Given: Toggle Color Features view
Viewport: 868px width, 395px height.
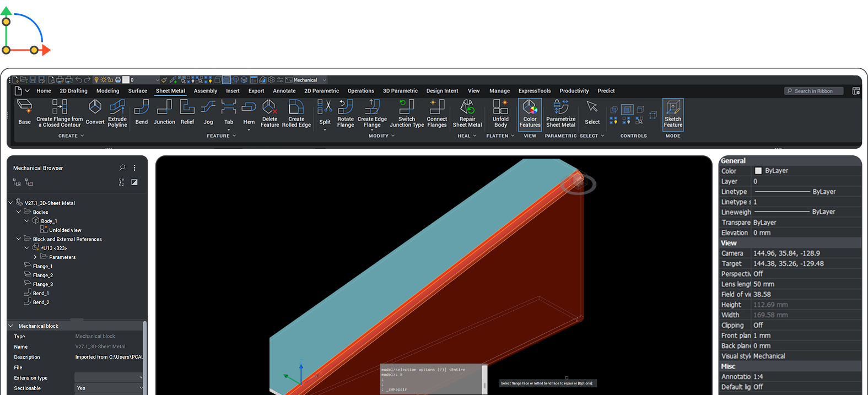Looking at the screenshot, I should tap(530, 114).
